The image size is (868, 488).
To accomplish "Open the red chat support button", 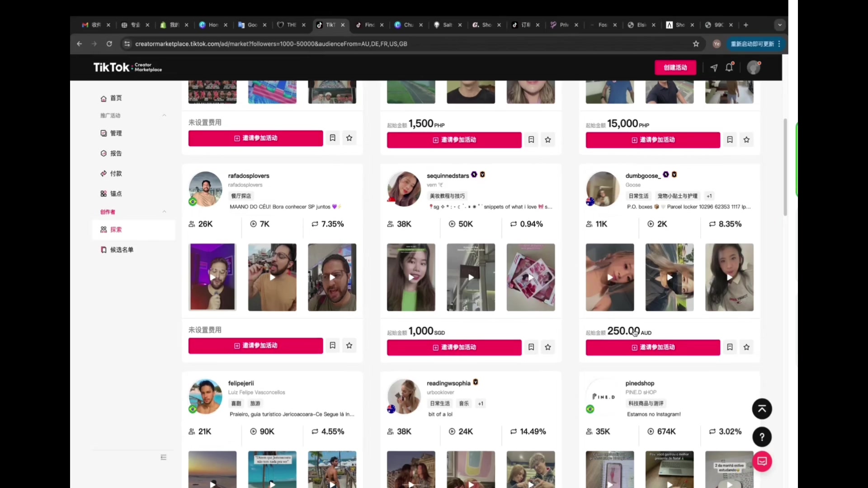I will point(762,461).
